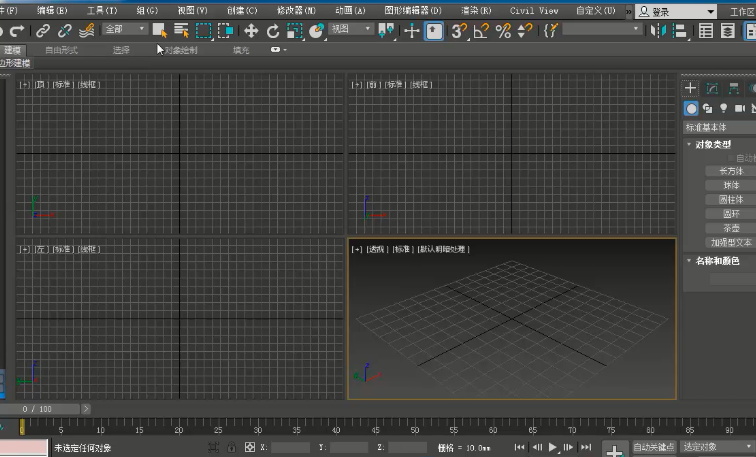Click the 长方体 button
Viewport: 756px width, 457px height.
(x=731, y=171)
